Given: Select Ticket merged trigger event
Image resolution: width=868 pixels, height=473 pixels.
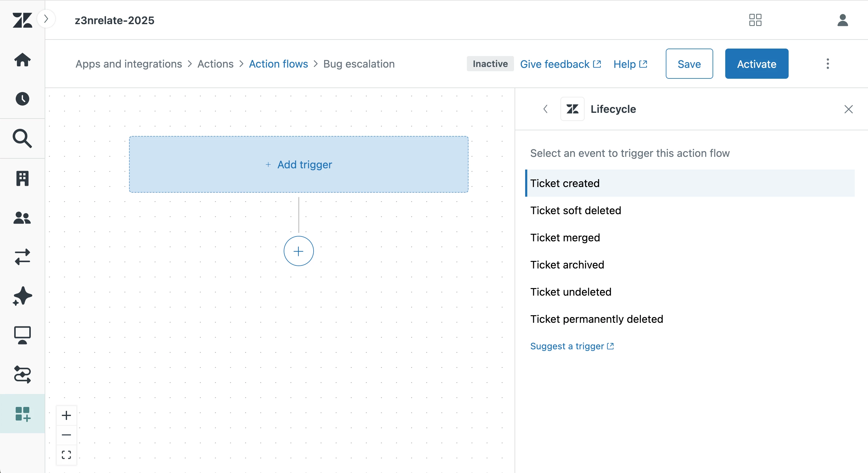Looking at the screenshot, I should tap(565, 237).
